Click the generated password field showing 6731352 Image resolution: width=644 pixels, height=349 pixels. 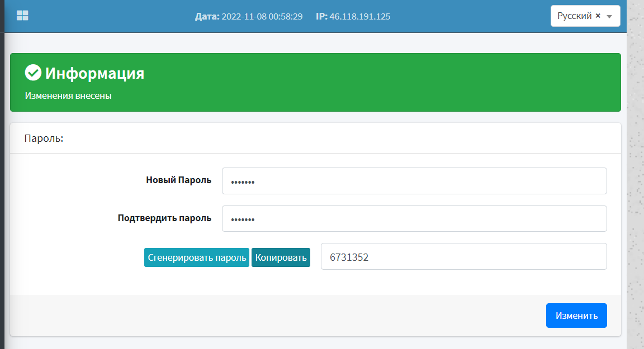pyautogui.click(x=463, y=257)
